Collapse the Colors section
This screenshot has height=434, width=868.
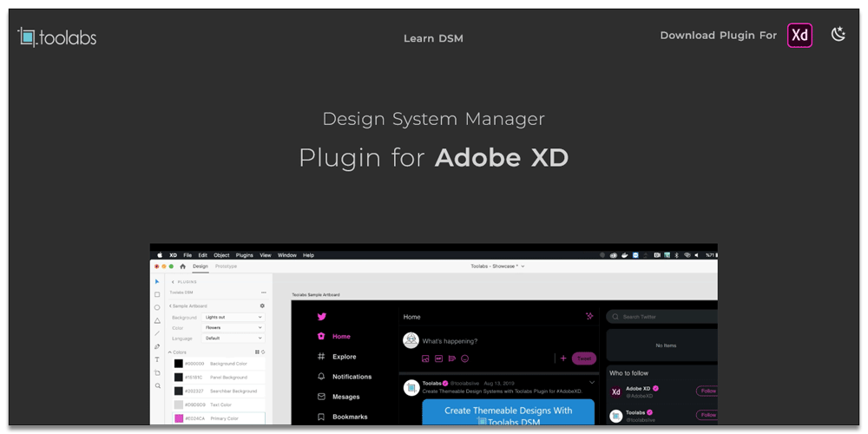(x=170, y=352)
